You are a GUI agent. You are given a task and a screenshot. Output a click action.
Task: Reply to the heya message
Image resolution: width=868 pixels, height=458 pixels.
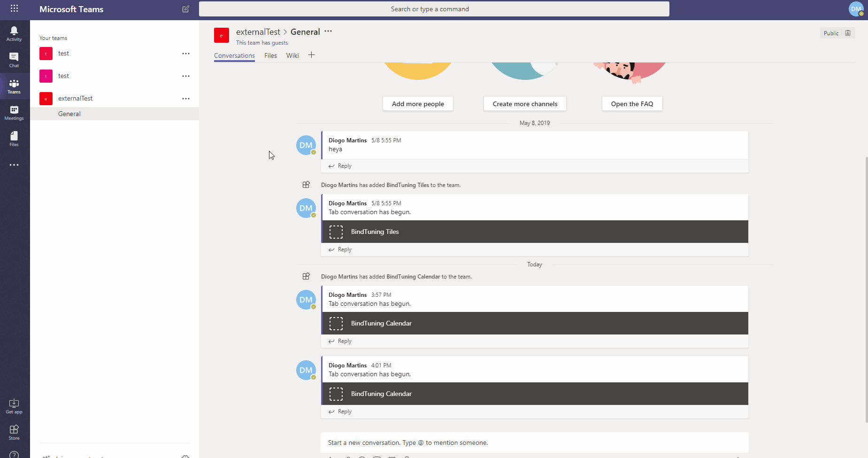(x=340, y=166)
